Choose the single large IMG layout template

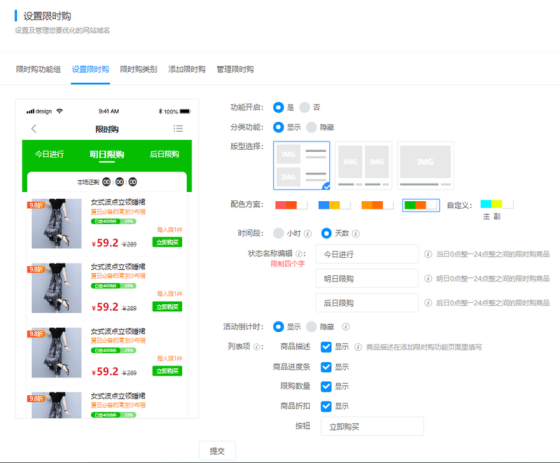425,165
